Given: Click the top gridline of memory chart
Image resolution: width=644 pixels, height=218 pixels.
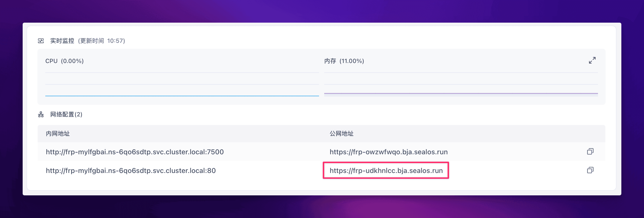Looking at the screenshot, I should 461,73.
